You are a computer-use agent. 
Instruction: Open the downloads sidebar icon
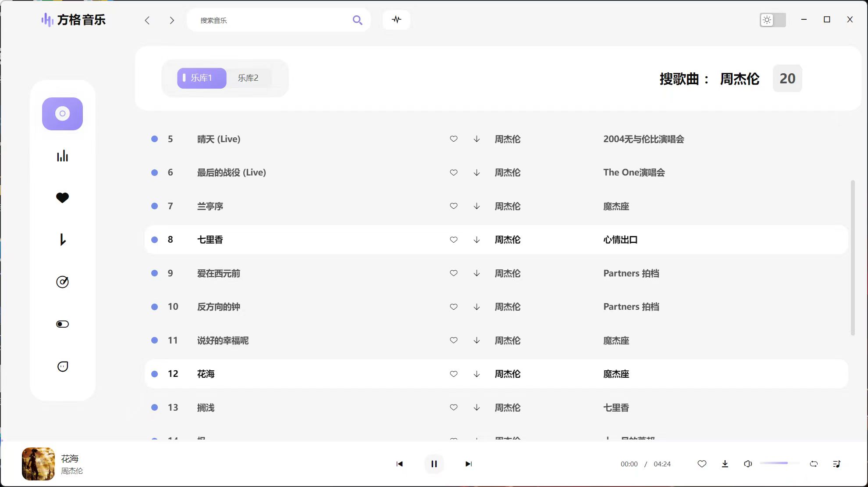pos(62,240)
